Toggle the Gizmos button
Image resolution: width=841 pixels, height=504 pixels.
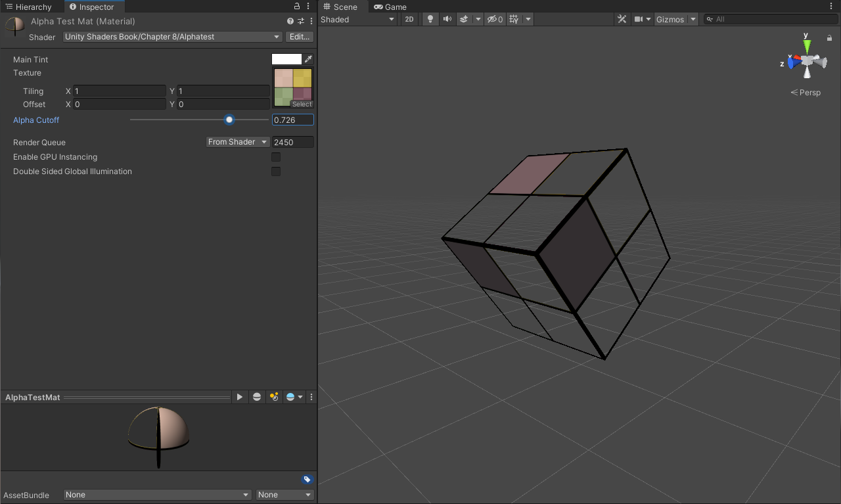(x=670, y=20)
